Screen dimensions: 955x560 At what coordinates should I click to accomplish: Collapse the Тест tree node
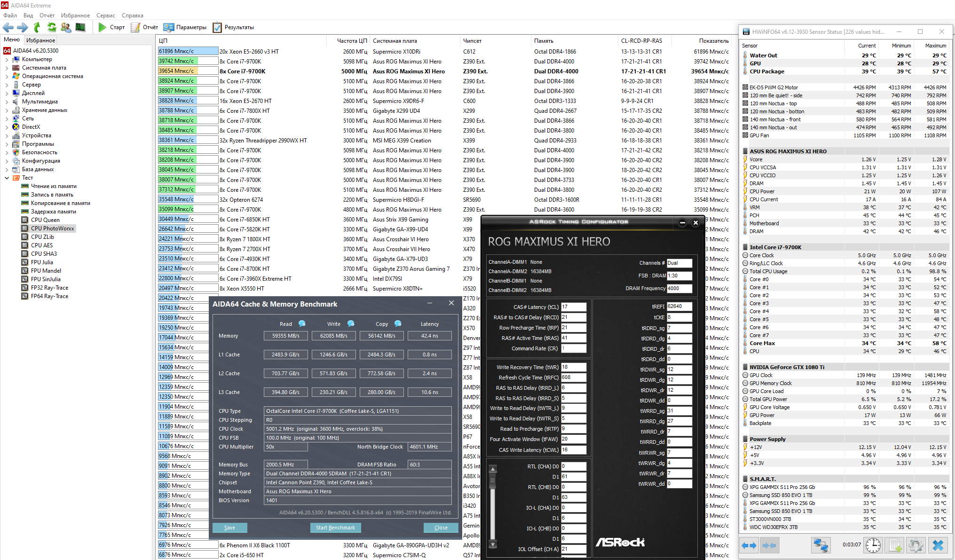click(7, 178)
